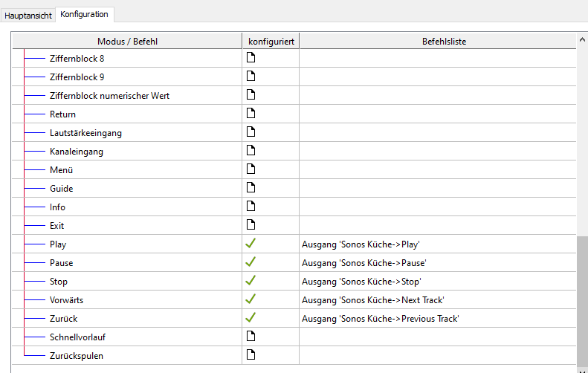Select 'Ziffernblock numerischer Wert' entry
588x373 pixels.
pyautogui.click(x=109, y=96)
